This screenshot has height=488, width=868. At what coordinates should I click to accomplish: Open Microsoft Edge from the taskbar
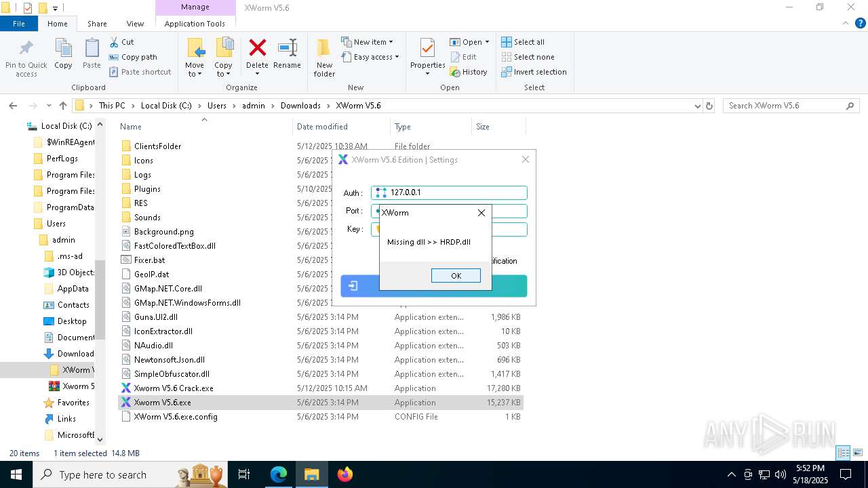pos(279,474)
